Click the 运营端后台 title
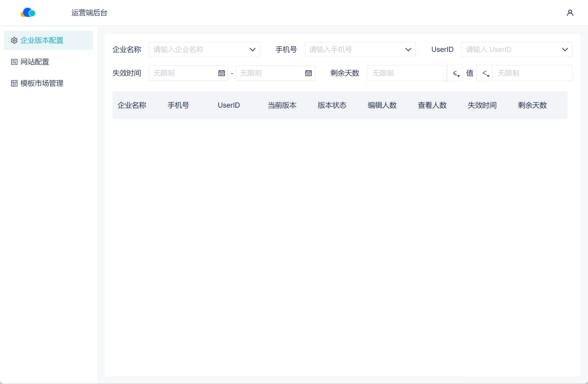The image size is (588, 384). click(x=89, y=13)
